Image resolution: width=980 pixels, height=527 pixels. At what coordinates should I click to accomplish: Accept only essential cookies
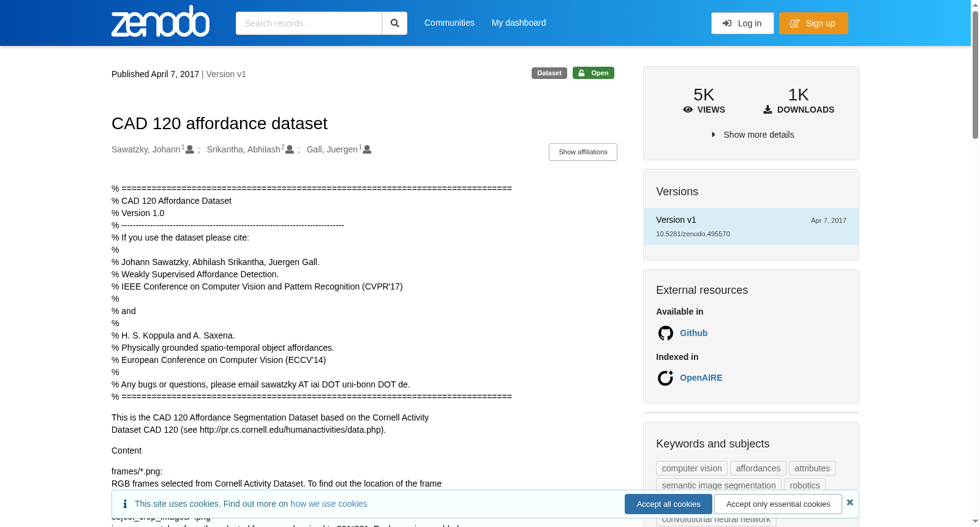click(x=778, y=504)
